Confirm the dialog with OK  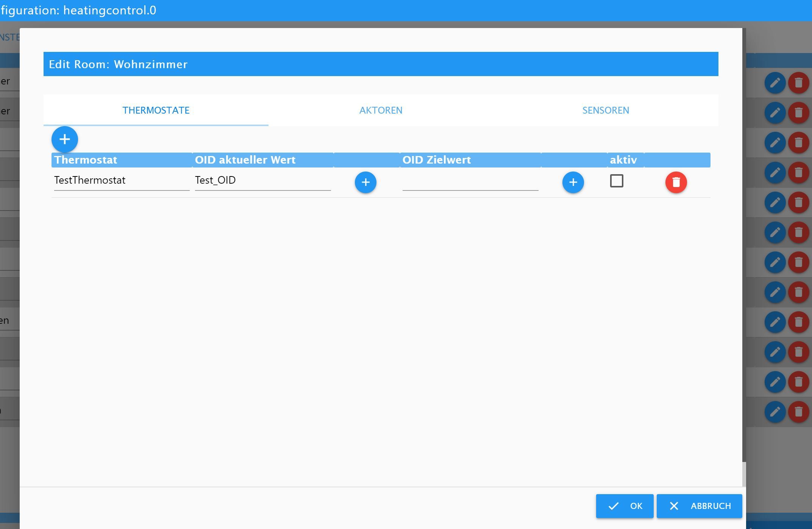point(625,506)
